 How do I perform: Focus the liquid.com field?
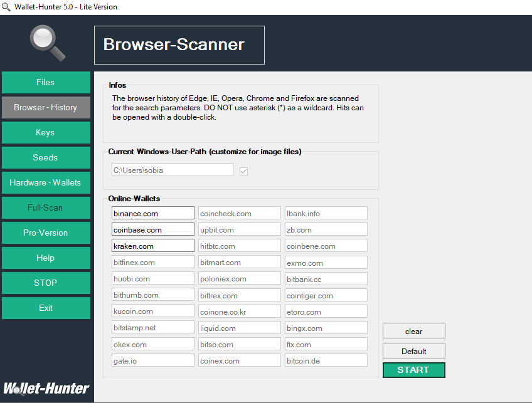click(240, 327)
